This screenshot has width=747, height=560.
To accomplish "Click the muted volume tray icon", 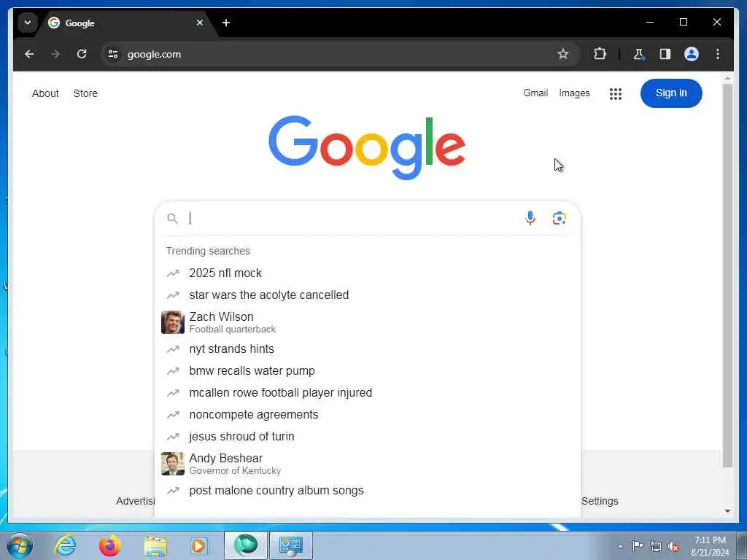I will coord(673,547).
